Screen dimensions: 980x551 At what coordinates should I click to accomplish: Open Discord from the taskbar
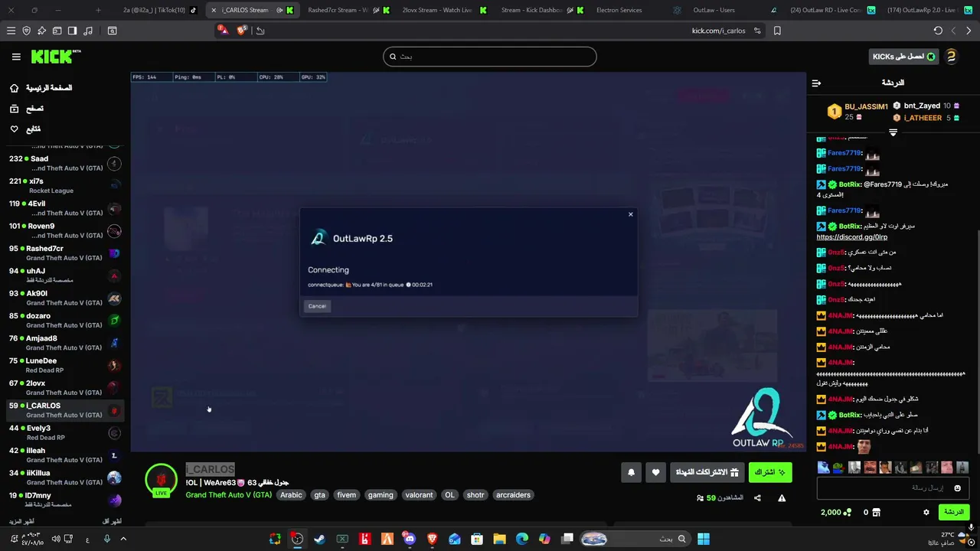(x=410, y=540)
